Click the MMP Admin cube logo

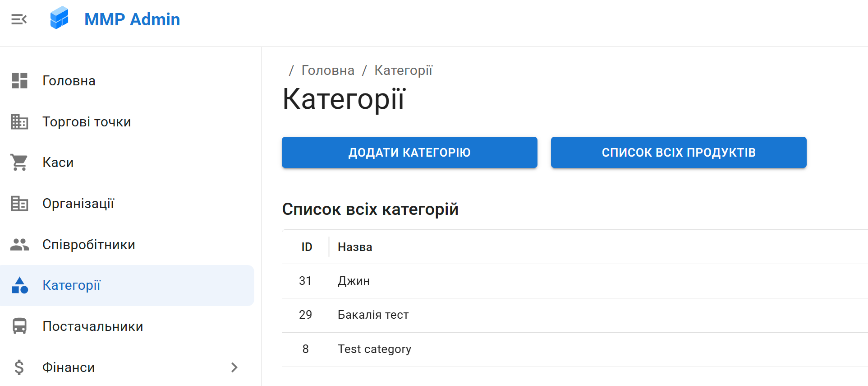(x=59, y=18)
